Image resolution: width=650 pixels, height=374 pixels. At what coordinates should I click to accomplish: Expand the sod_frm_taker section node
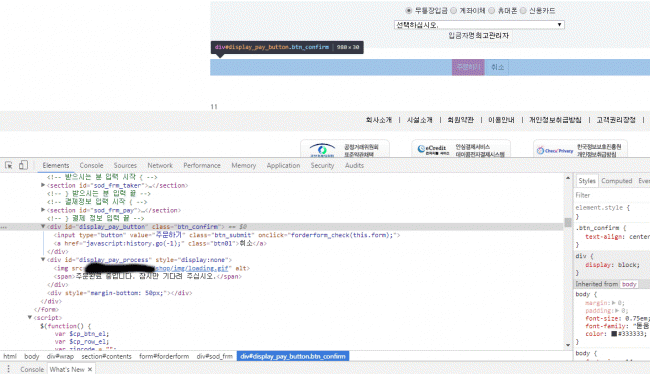click(x=43, y=185)
